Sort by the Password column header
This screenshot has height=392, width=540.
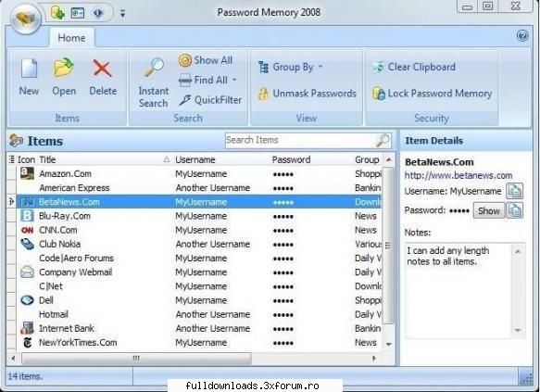(x=311, y=159)
